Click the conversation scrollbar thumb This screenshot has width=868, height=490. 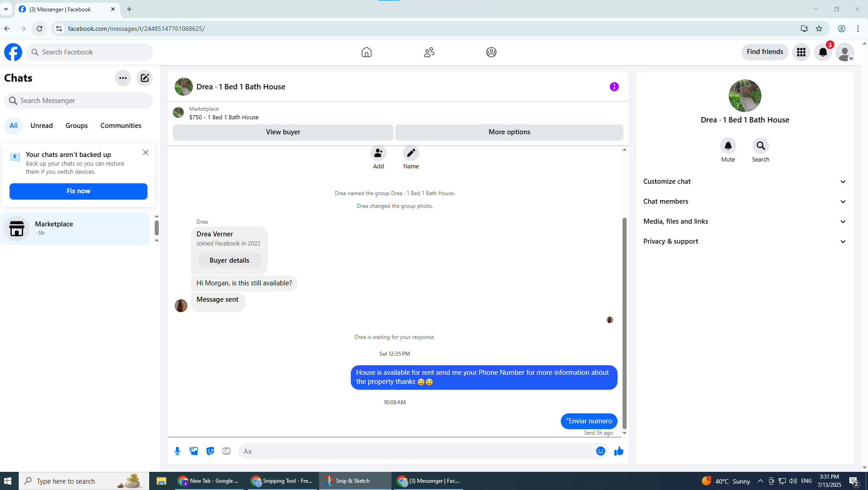(x=624, y=323)
